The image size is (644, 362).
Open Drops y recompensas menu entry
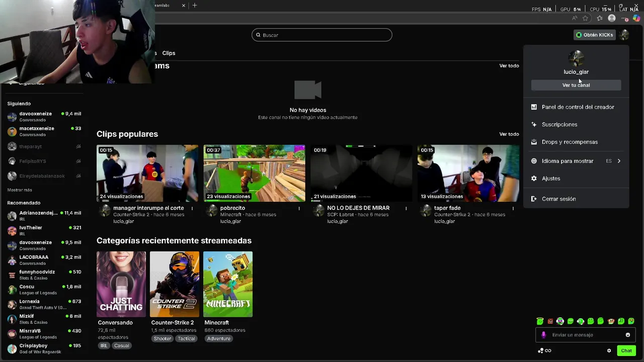click(576, 142)
